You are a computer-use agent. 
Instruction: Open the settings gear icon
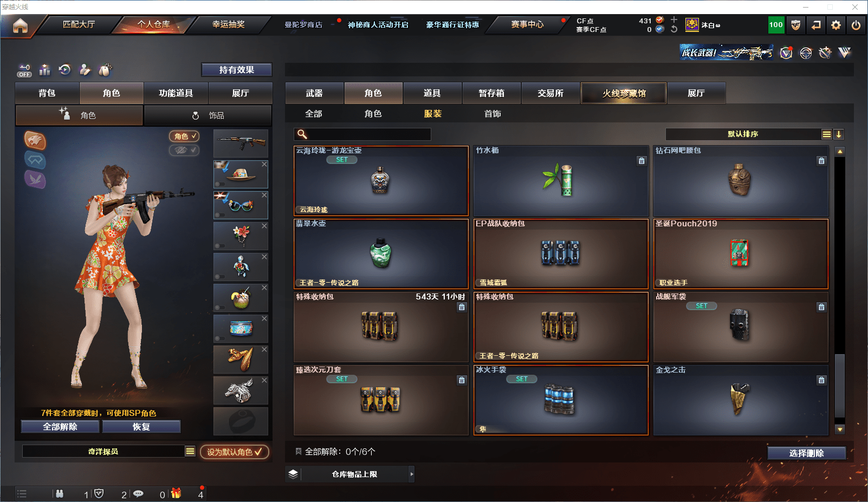pyautogui.click(x=836, y=25)
